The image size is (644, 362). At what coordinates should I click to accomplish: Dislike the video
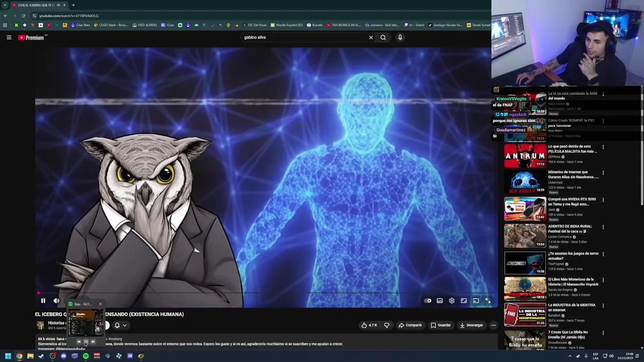[x=386, y=325]
